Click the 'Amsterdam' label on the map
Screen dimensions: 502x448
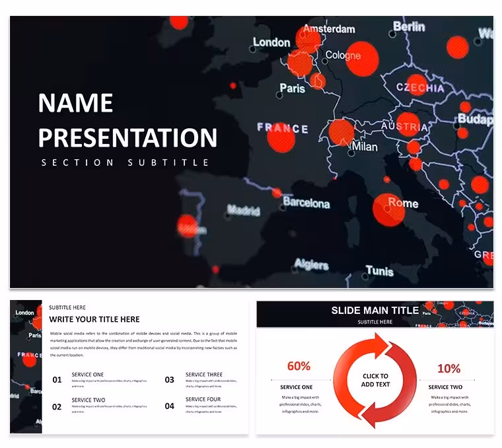[329, 29]
